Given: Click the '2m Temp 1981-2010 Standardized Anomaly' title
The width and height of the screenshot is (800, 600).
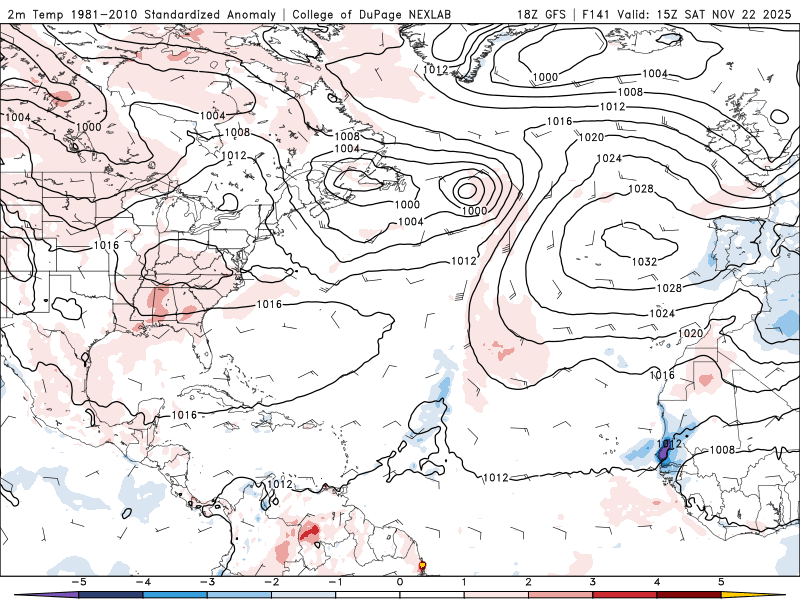Looking at the screenshot, I should coord(142,14).
